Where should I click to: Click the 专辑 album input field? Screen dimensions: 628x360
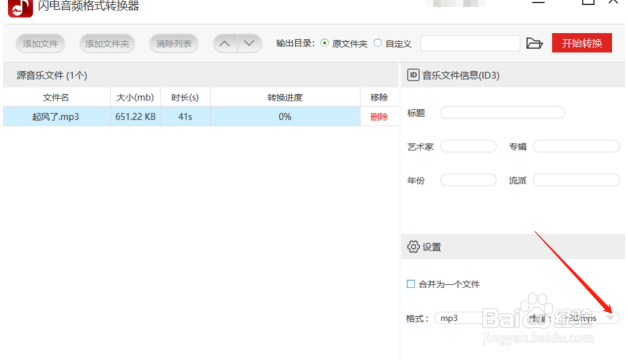pyautogui.click(x=576, y=146)
